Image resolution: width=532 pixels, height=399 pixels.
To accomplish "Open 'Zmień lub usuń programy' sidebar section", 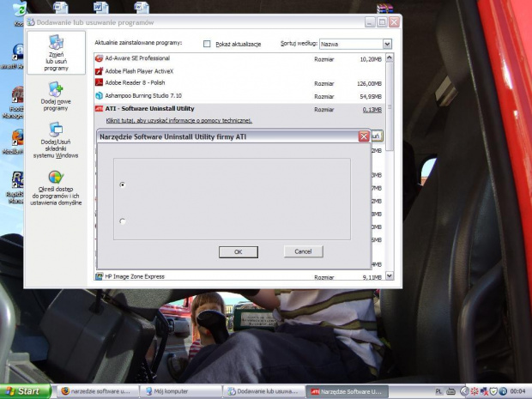I will [x=56, y=52].
